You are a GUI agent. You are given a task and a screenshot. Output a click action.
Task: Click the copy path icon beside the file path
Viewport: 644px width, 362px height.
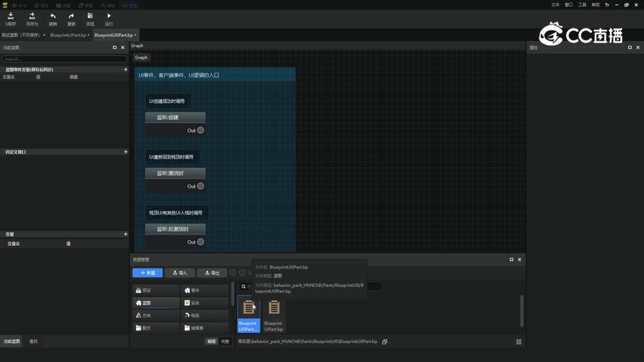[x=384, y=342]
